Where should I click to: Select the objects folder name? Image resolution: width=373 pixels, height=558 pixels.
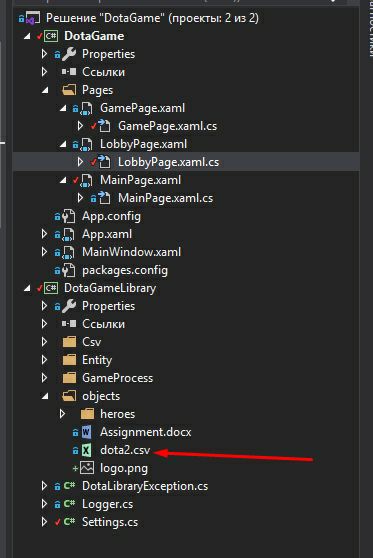click(x=101, y=396)
